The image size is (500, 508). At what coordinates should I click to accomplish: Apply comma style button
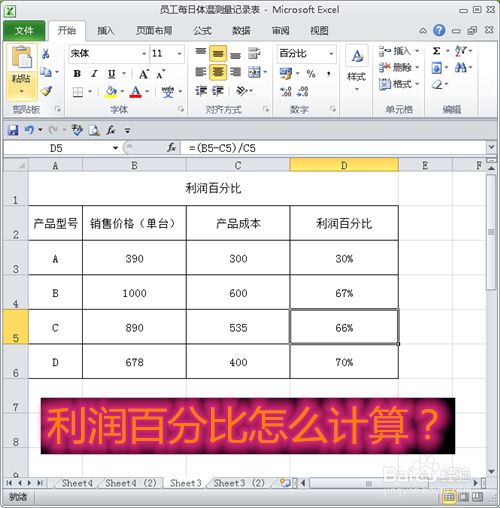pos(329,74)
